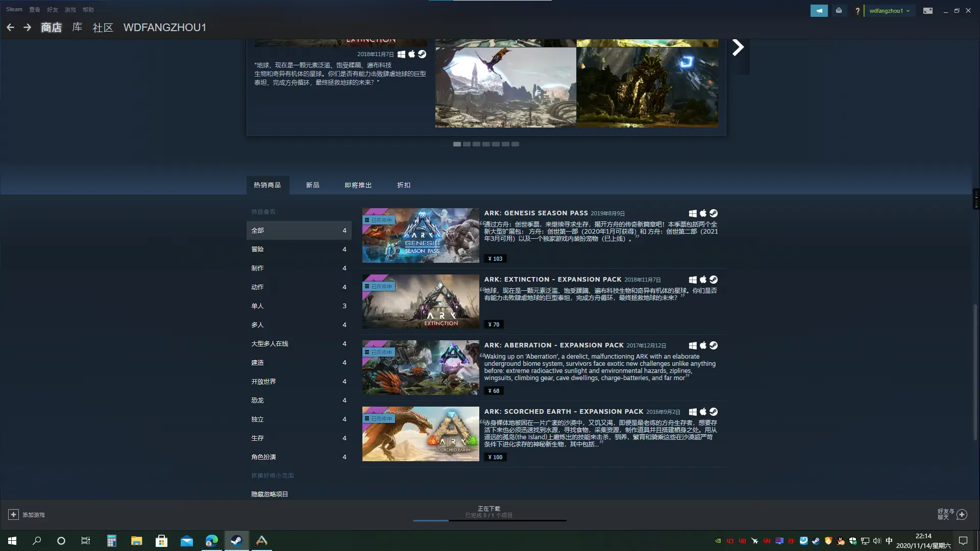Select the 新品 tab
The image size is (980, 551).
pos(313,185)
